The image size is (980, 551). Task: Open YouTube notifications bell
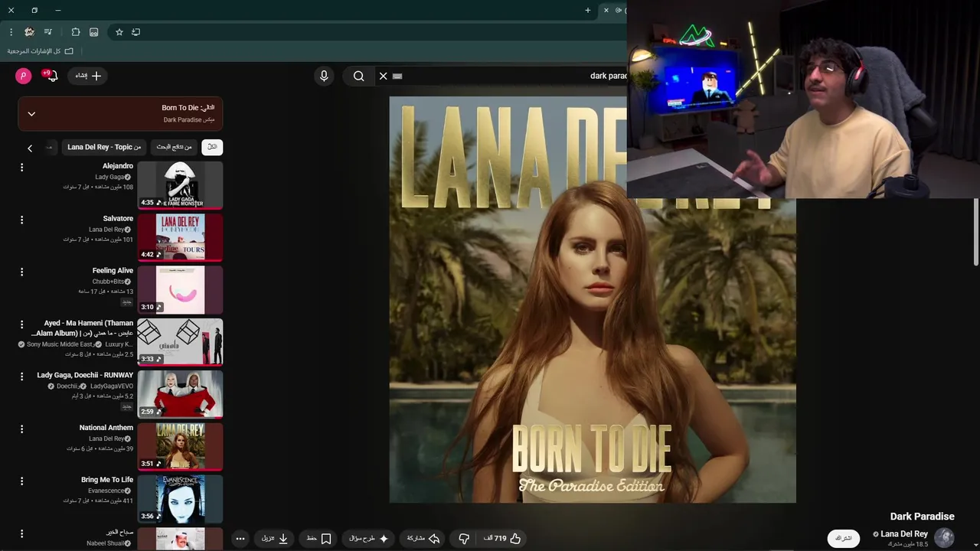click(51, 76)
